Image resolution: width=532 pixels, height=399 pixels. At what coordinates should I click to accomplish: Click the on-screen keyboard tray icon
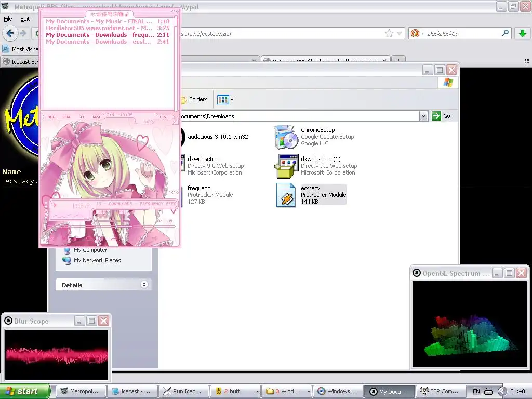pyautogui.click(x=488, y=391)
